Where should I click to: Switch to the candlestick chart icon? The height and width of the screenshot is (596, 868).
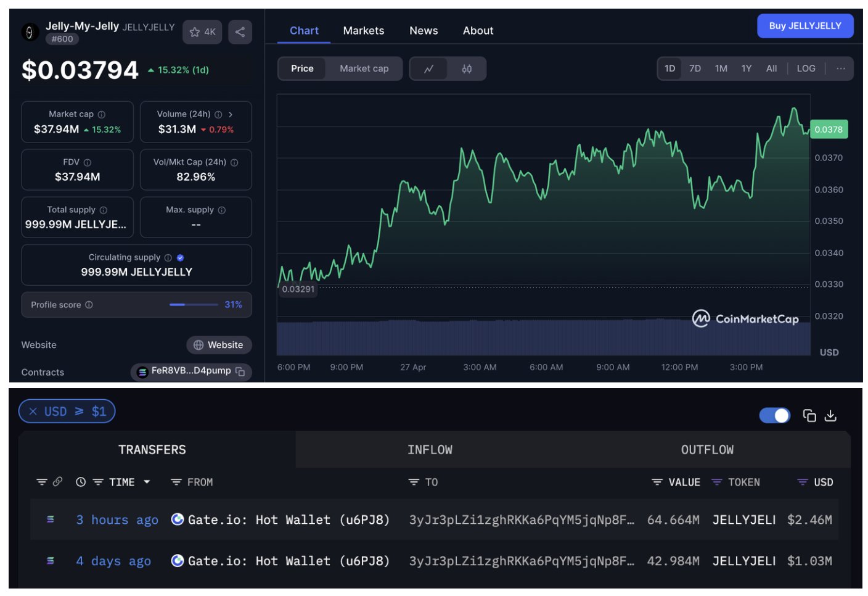pos(467,68)
